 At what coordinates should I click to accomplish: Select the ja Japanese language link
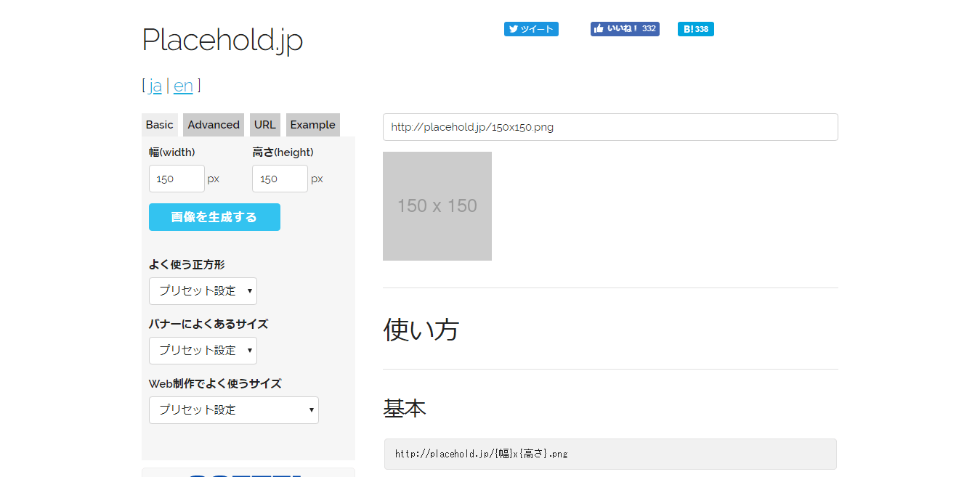point(155,86)
